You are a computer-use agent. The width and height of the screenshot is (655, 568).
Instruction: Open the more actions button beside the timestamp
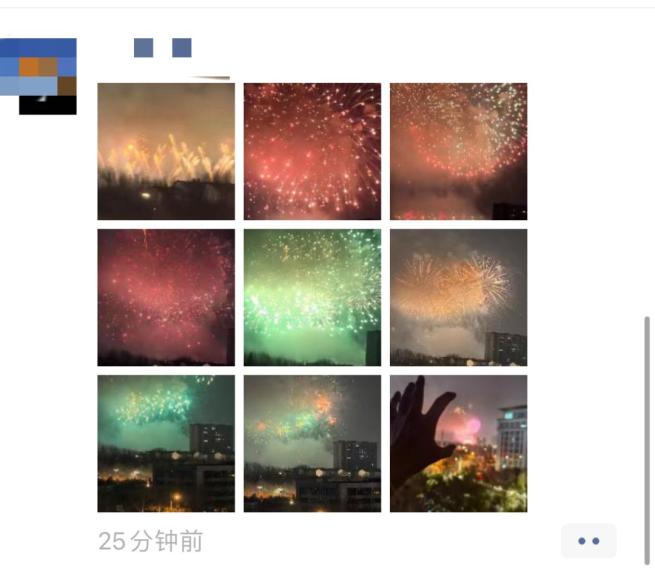[589, 541]
